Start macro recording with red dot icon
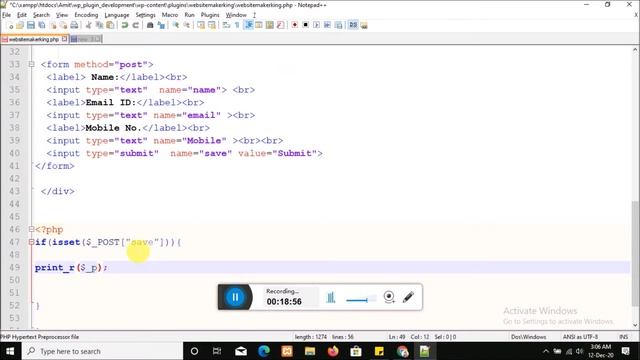 (294, 25)
